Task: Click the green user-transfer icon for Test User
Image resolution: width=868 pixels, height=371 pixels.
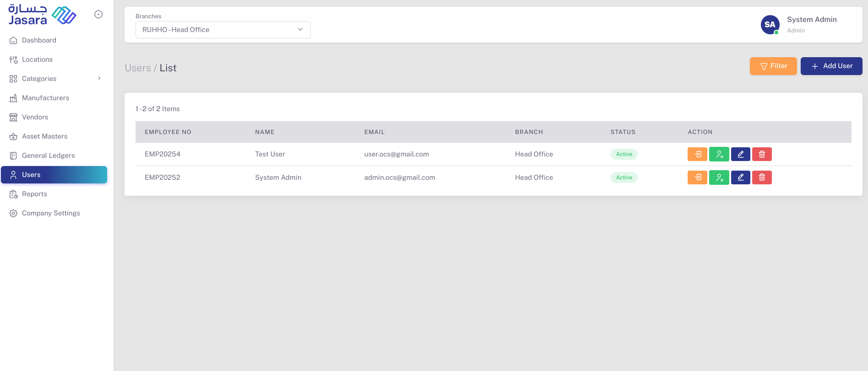Action: (x=719, y=154)
